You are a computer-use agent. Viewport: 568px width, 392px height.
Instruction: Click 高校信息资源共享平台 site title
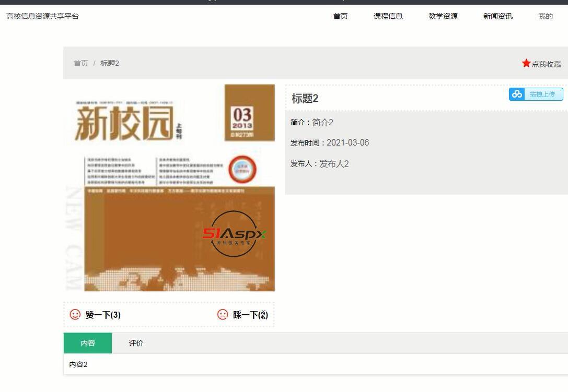[x=42, y=16]
